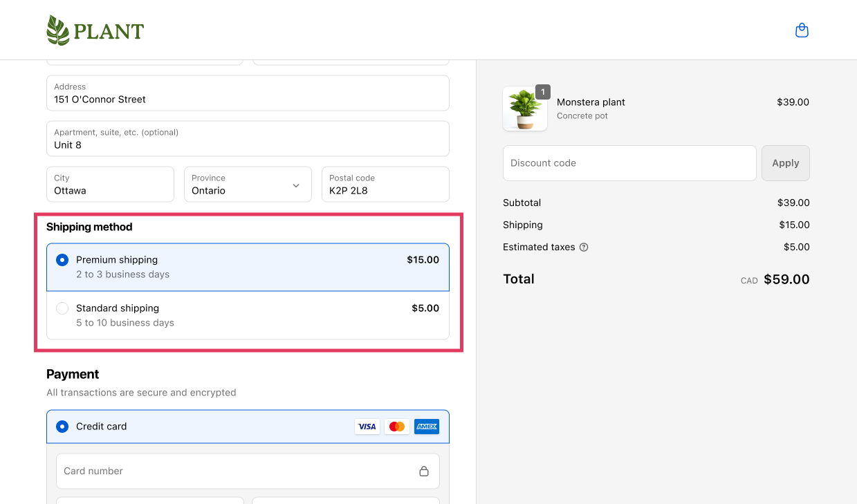
Task: Click the Monstera plant thumbnail
Action: click(525, 109)
